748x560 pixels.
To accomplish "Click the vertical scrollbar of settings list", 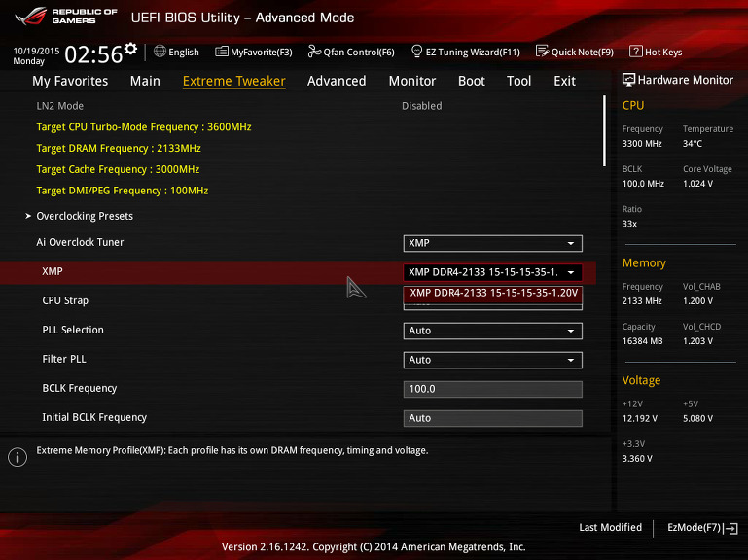I will pyautogui.click(x=604, y=130).
